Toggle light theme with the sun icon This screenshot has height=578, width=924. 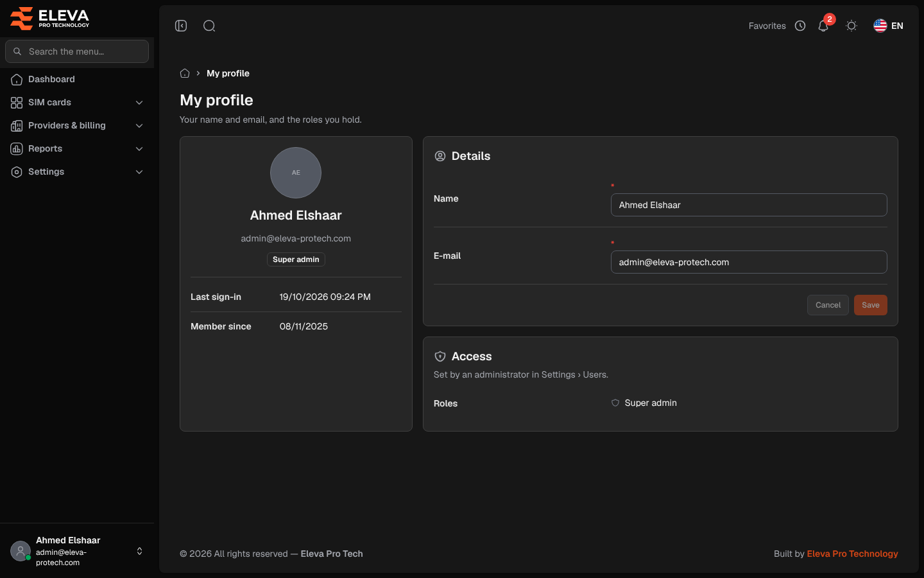(x=851, y=26)
